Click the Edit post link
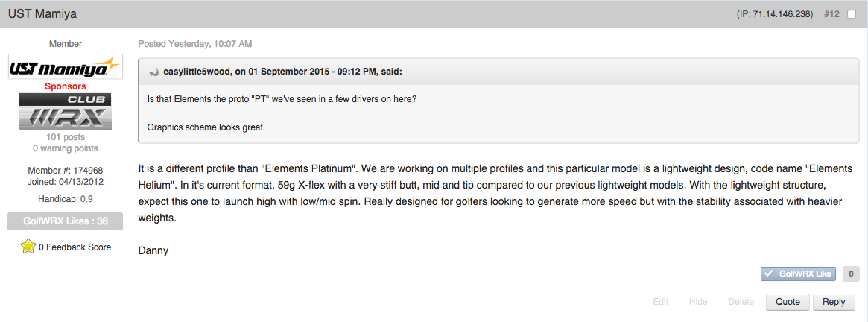Viewport: 868px width, 322px height. (x=660, y=302)
